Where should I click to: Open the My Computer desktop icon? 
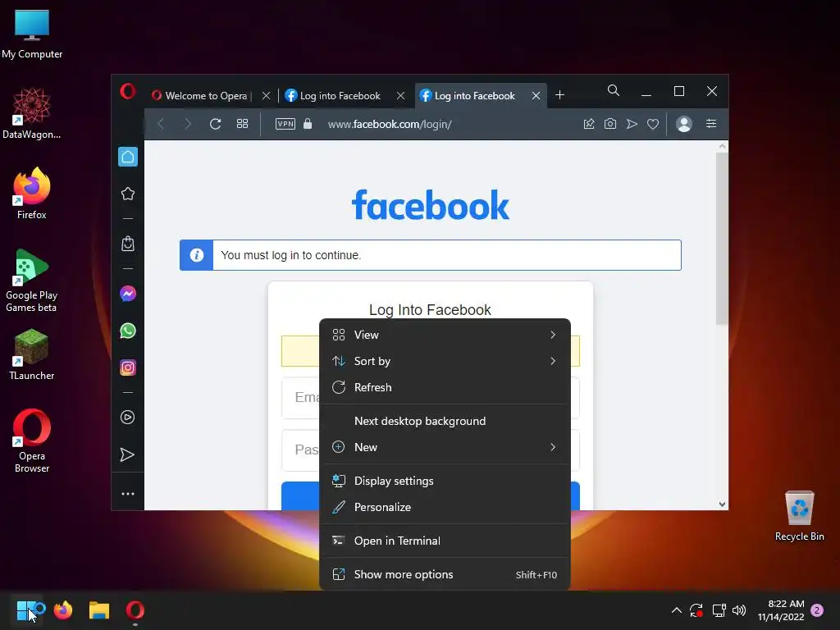point(32,34)
